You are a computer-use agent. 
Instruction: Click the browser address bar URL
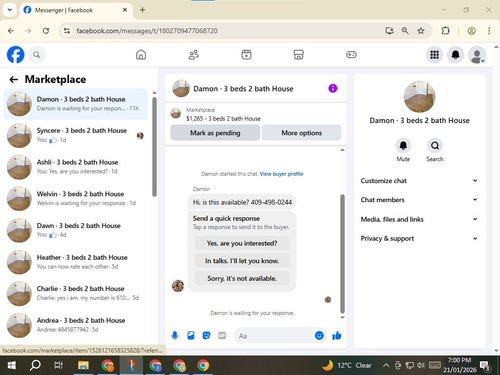(x=147, y=31)
